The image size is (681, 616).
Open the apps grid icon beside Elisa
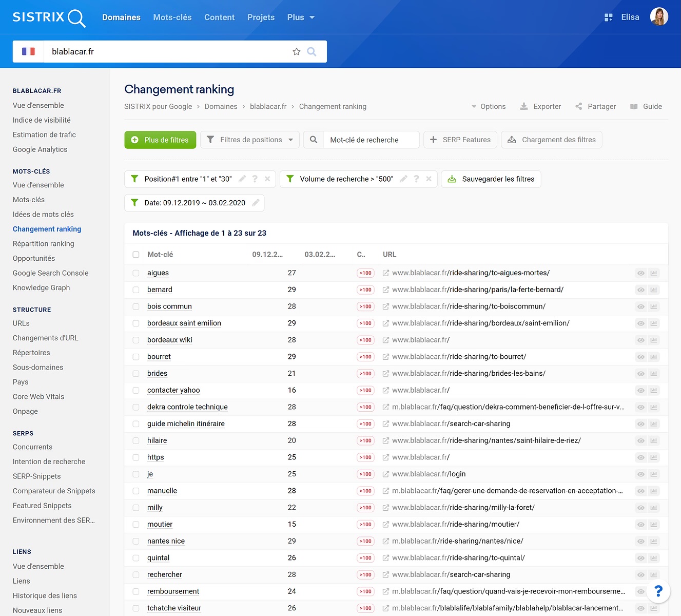[609, 17]
